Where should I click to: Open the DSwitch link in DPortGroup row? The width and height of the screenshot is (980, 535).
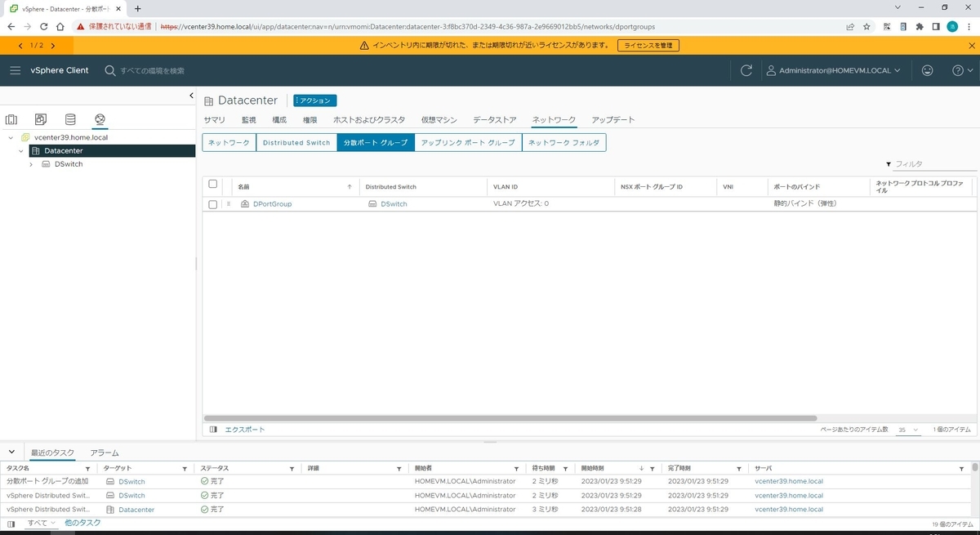394,204
